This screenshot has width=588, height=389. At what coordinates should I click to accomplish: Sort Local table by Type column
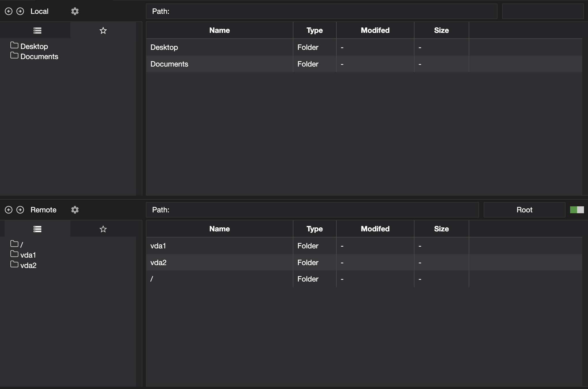click(x=315, y=30)
